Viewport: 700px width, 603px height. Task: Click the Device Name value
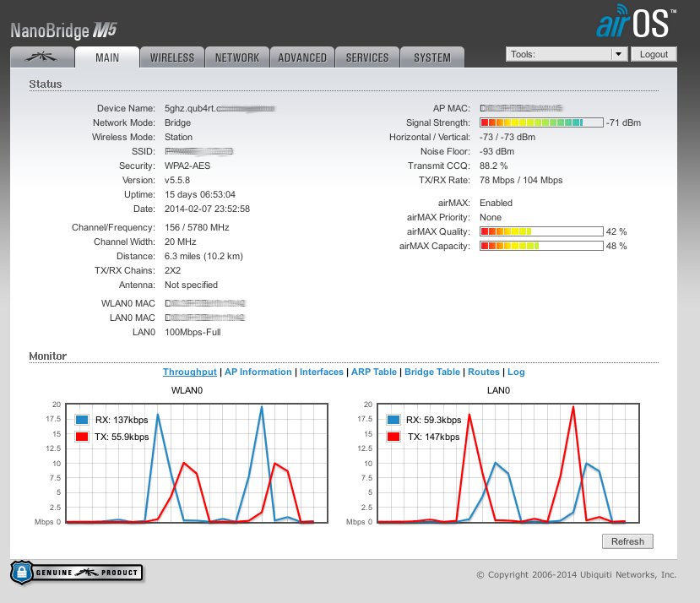click(x=220, y=108)
